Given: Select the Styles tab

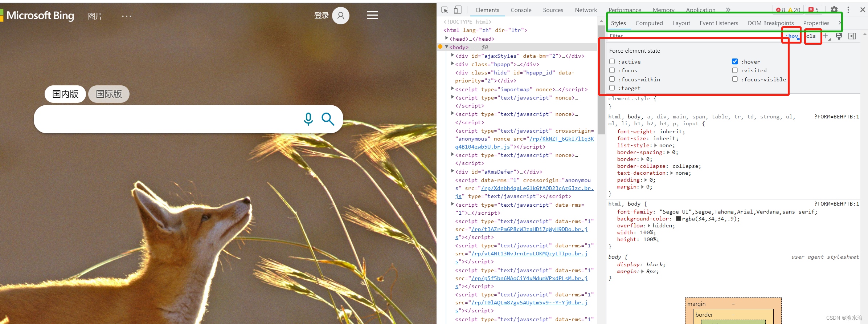Looking at the screenshot, I should coord(618,23).
